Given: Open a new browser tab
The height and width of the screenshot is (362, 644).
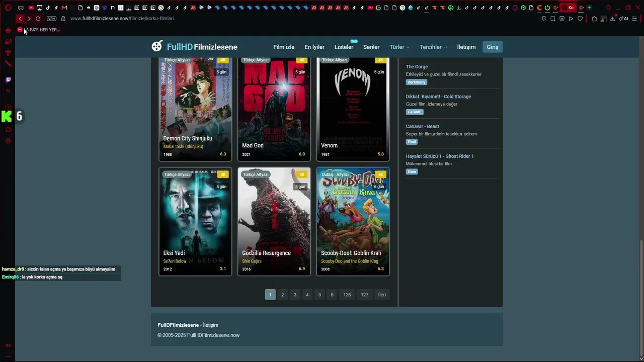Looking at the screenshot, I should pyautogui.click(x=589, y=8).
